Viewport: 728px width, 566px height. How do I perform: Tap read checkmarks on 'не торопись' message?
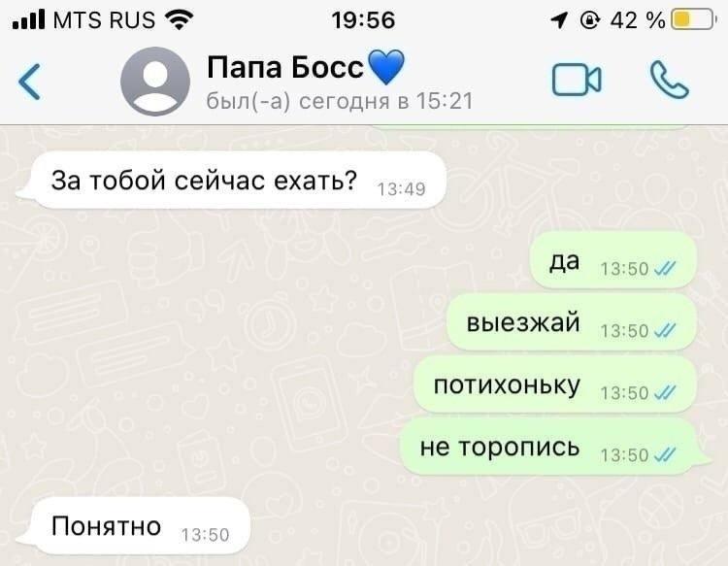pos(664,454)
